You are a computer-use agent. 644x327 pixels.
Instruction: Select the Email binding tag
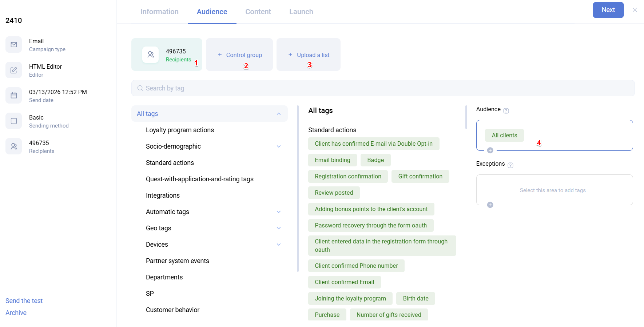pos(332,160)
